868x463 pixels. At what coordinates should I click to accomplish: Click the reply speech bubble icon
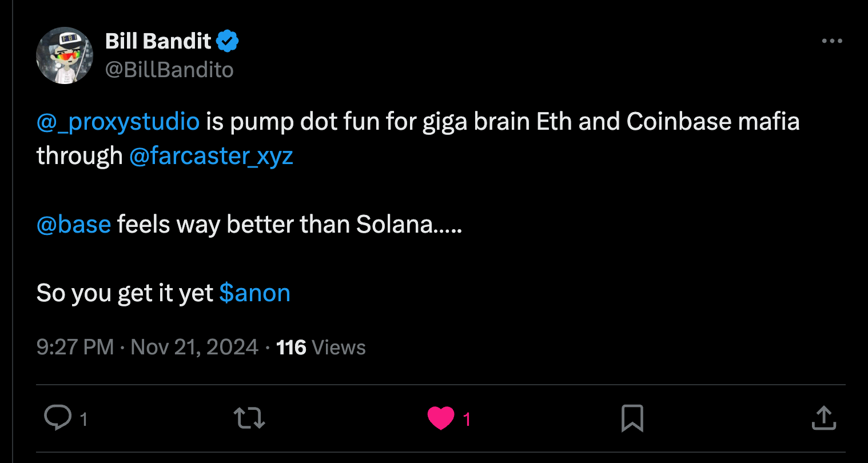(x=58, y=418)
